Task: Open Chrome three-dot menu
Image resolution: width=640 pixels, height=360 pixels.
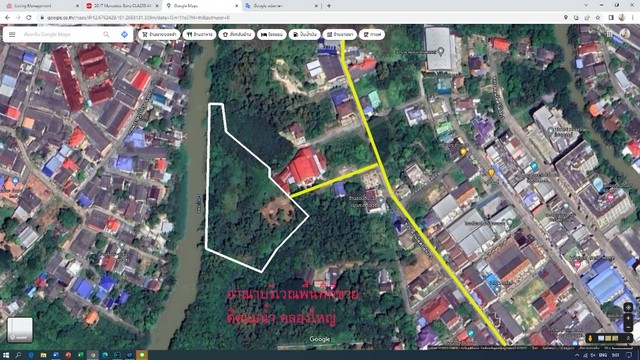Action: click(x=633, y=18)
